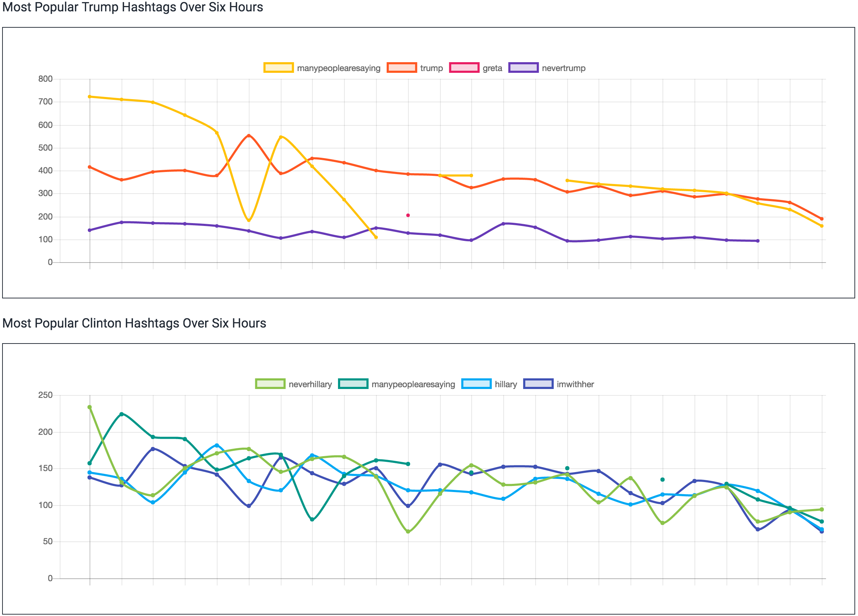Click the pink greta legend swatch
The height and width of the screenshot is (616, 858).
pos(464,68)
